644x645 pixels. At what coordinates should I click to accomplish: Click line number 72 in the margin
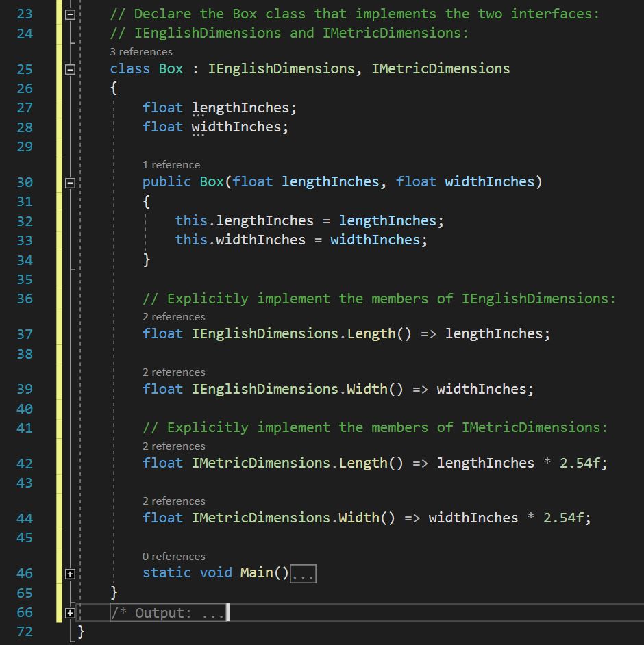25,631
